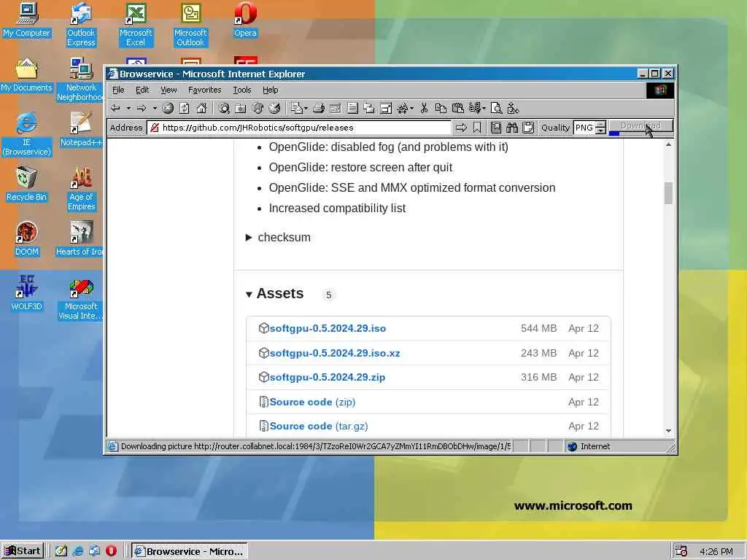
Task: Print the page with the printer icon
Action: coord(319,109)
